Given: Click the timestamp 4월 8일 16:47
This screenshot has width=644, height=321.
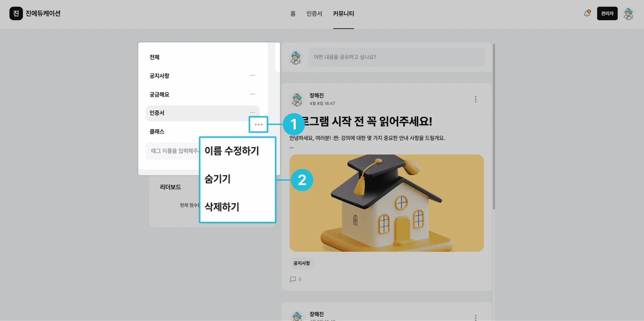Looking at the screenshot, I should click(x=322, y=103).
